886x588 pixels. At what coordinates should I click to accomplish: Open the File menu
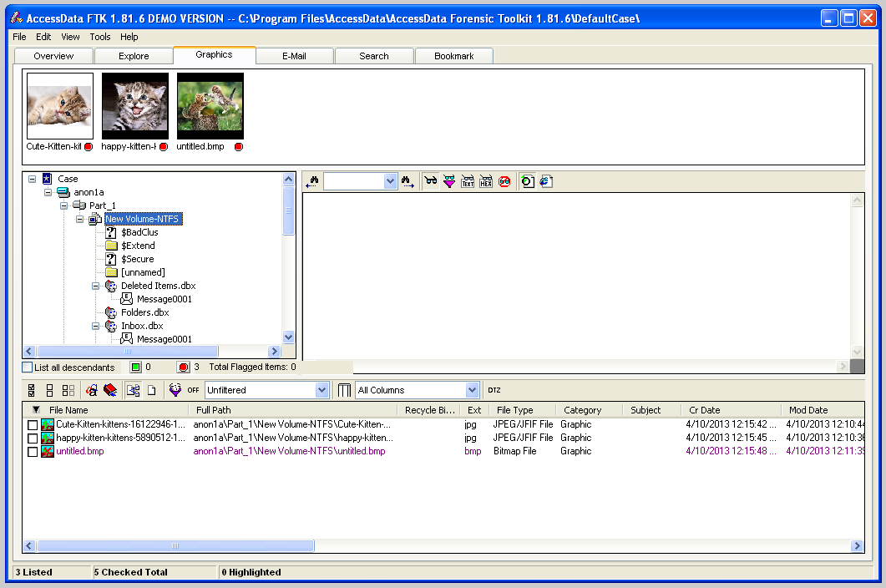point(19,37)
